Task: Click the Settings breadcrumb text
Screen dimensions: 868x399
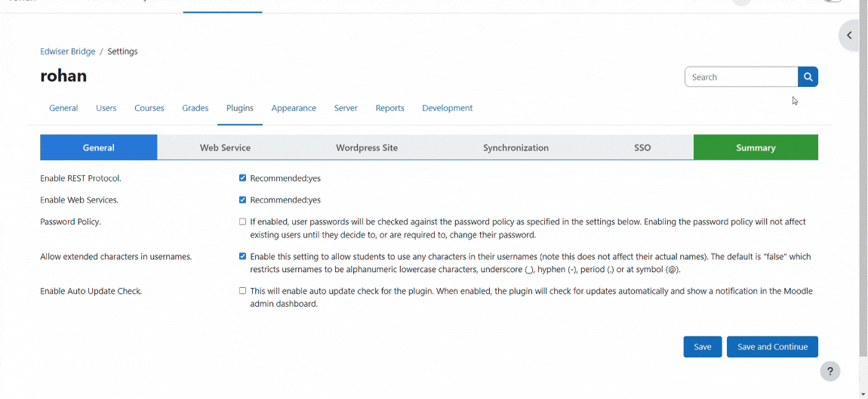Action: click(x=122, y=51)
